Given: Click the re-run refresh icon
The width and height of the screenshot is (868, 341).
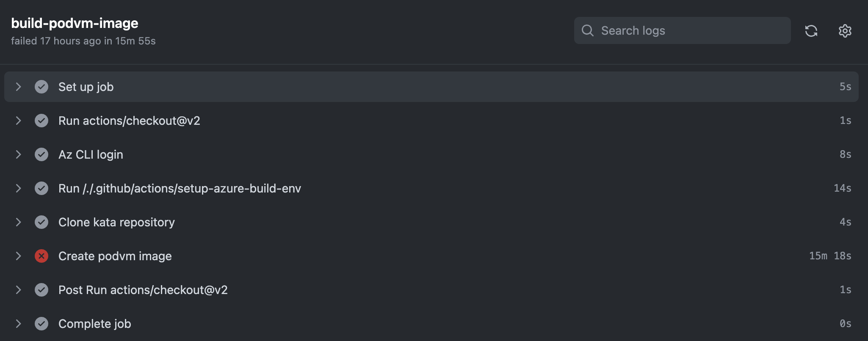Looking at the screenshot, I should [812, 30].
